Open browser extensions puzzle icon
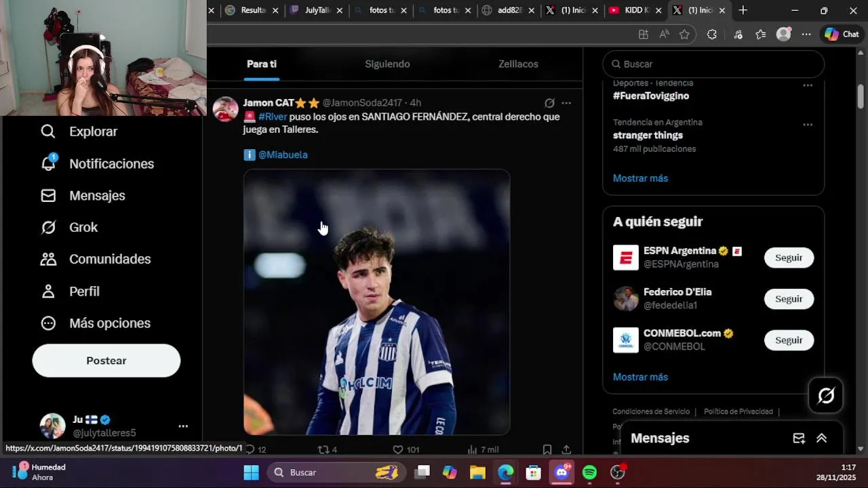Viewport: 868px width, 488px height. (711, 35)
